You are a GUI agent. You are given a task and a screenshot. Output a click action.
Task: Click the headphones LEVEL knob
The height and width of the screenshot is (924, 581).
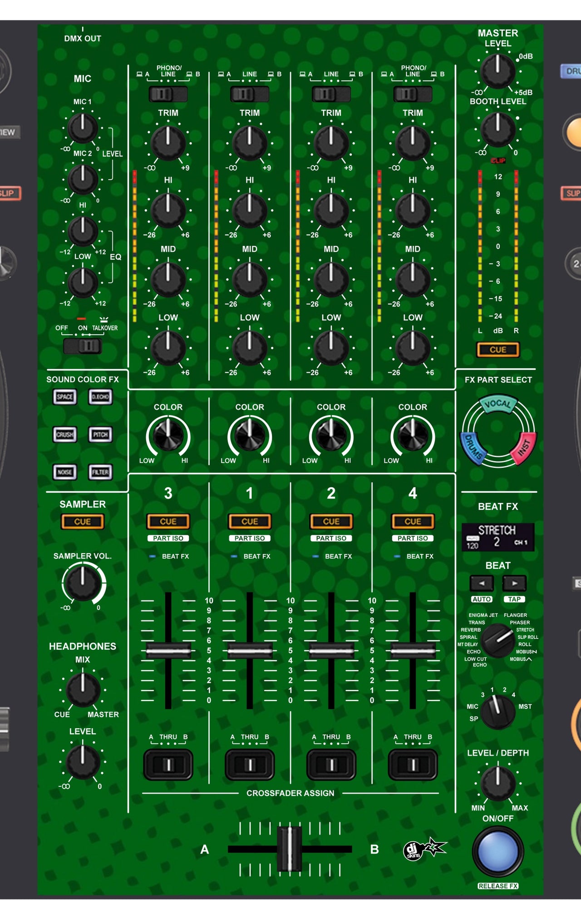click(x=83, y=761)
